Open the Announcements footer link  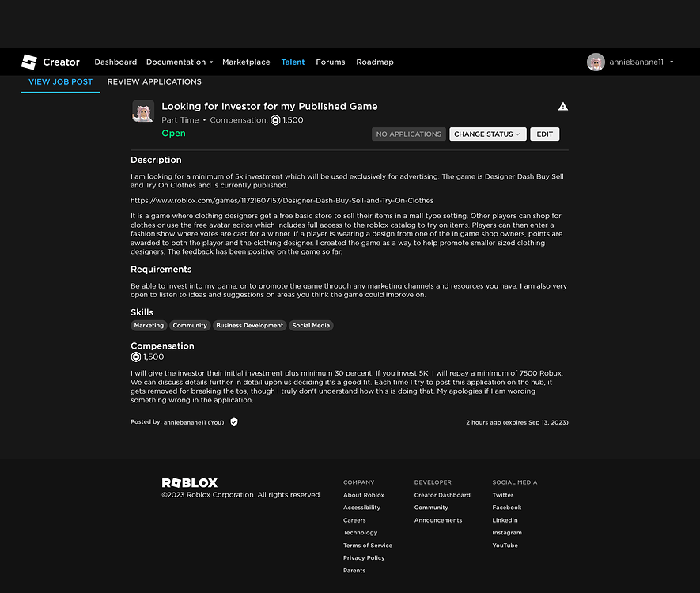tap(438, 520)
